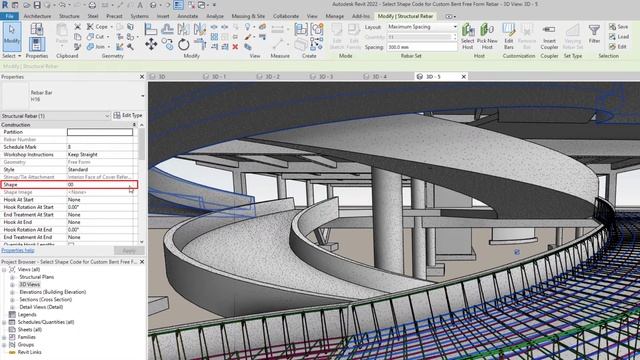Click Load in the Selection panel
This screenshot has width=640, height=360.
(x=618, y=37)
